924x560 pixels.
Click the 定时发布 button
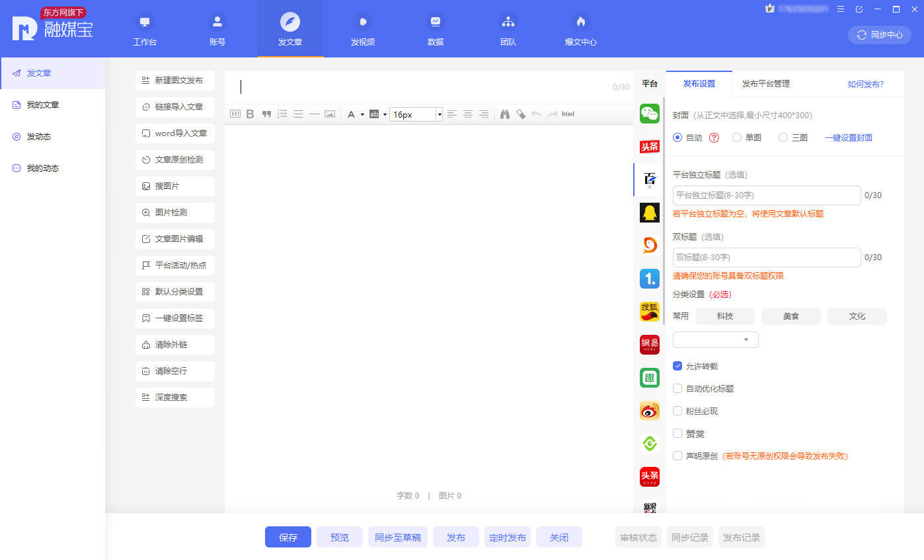coord(508,537)
